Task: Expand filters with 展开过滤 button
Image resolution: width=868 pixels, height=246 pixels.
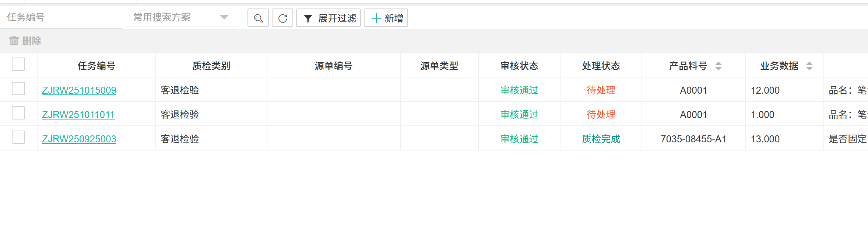Action: (328, 18)
